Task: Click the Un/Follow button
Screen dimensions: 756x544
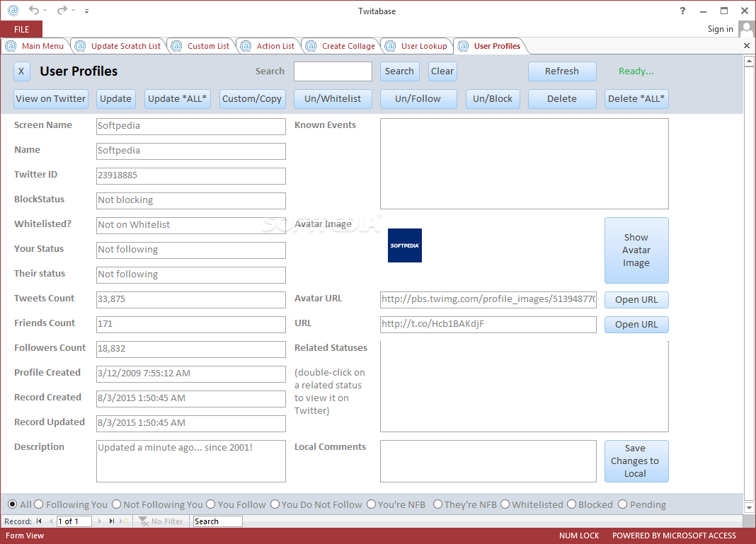Action: click(418, 99)
